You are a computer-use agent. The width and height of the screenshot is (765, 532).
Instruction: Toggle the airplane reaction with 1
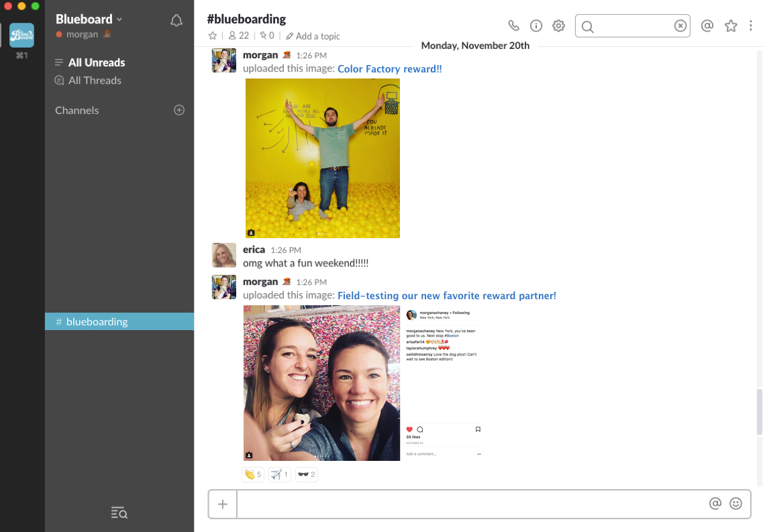[x=280, y=474]
